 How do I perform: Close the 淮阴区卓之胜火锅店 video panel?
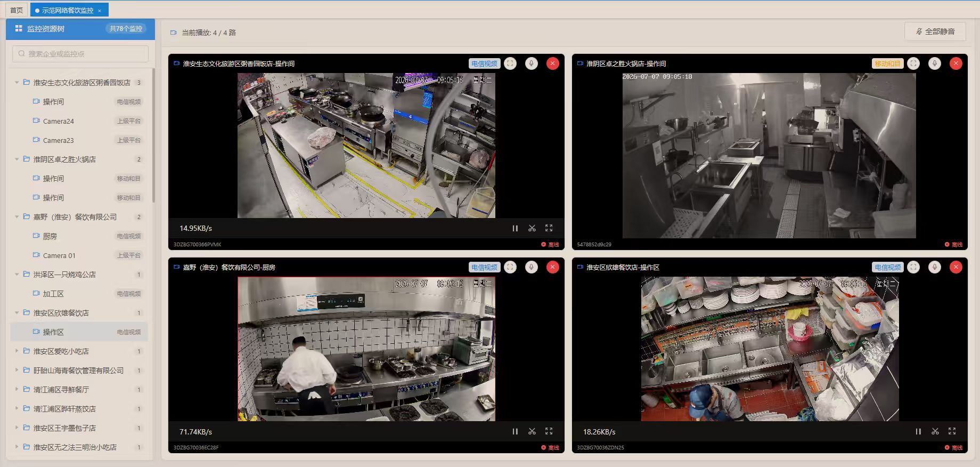(x=956, y=63)
